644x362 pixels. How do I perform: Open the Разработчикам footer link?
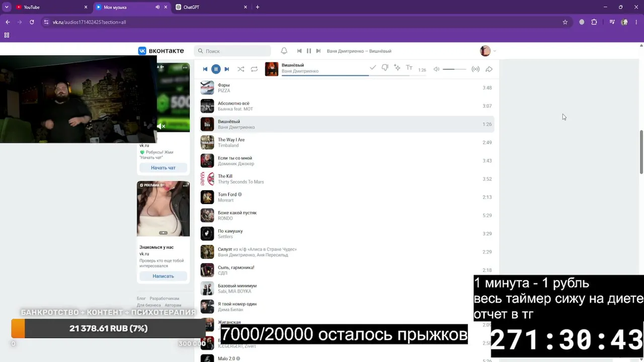[164, 299]
